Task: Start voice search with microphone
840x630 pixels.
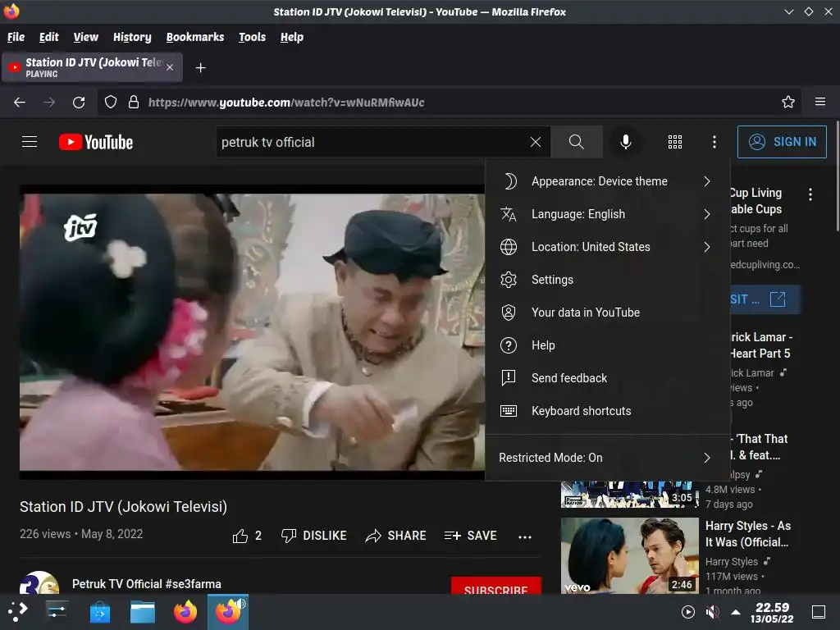Action: click(625, 142)
